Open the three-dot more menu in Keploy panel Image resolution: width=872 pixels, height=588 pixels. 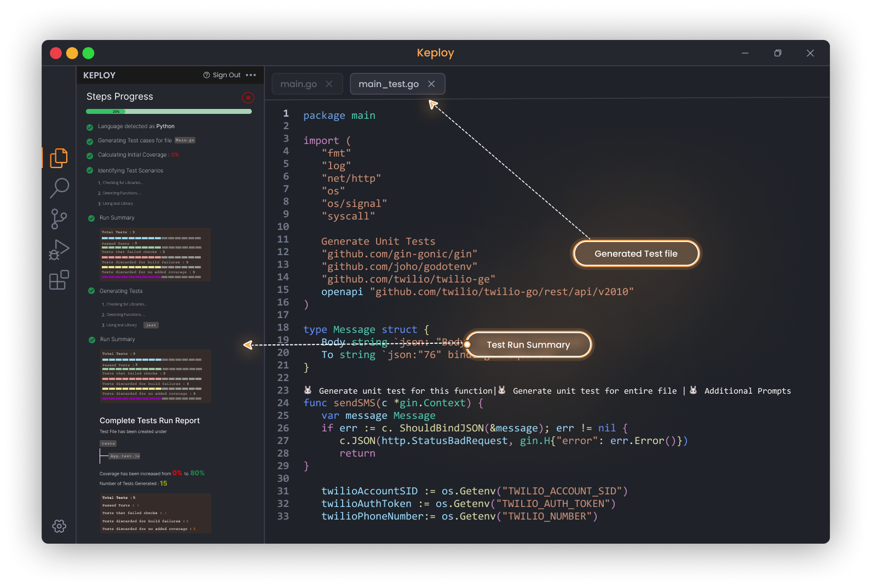click(x=251, y=75)
